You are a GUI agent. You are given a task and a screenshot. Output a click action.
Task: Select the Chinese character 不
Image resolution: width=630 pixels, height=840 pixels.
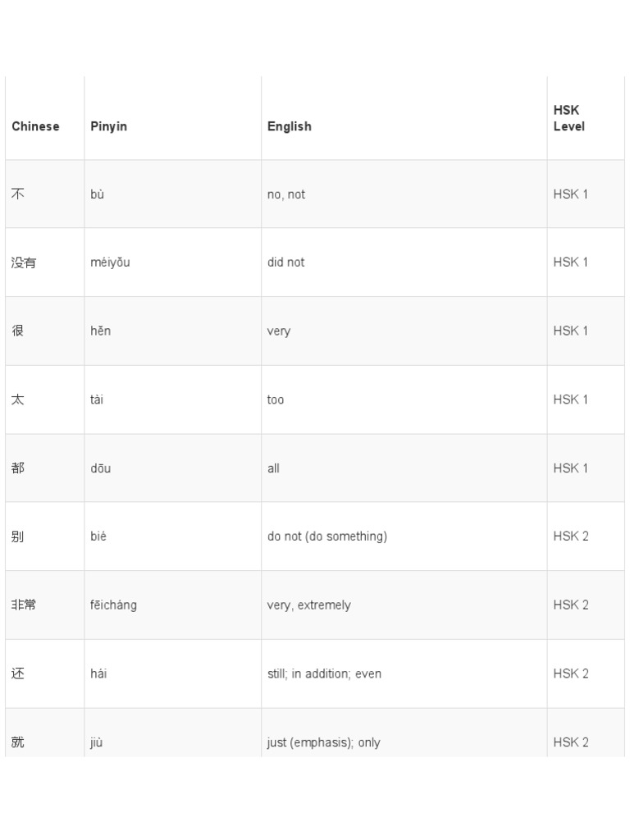[x=18, y=194]
